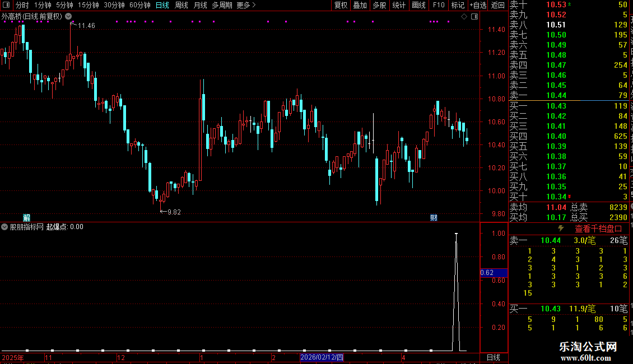Expand indicator dropdown beside 股朋指标网
The height and width of the screenshot is (364, 633).
tap(4, 227)
